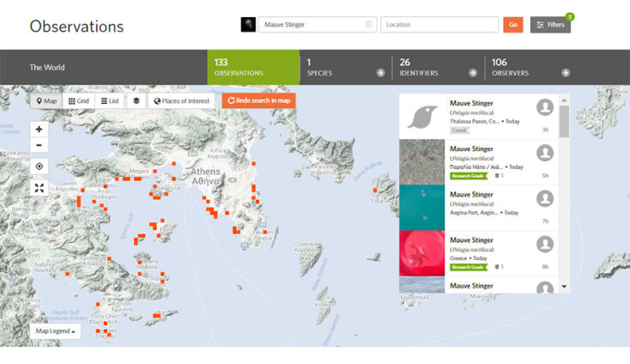Open the Places of Interest dropdown
The height and width of the screenshot is (364, 630).
[x=181, y=101]
